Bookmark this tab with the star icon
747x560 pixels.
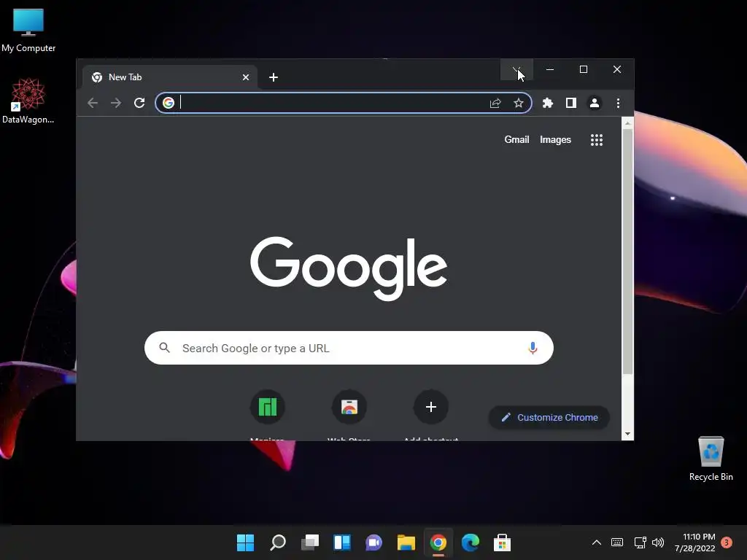519,103
